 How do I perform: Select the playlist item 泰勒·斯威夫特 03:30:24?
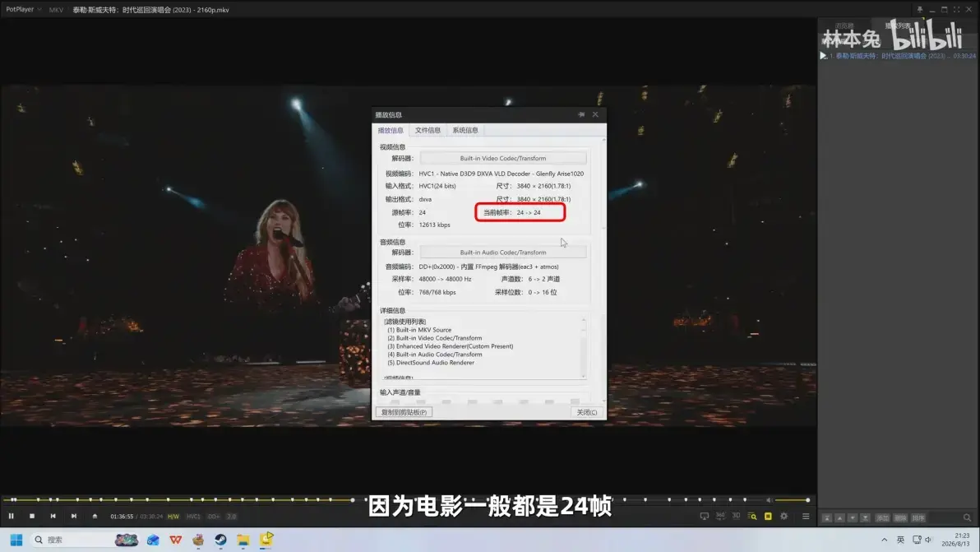pos(899,56)
